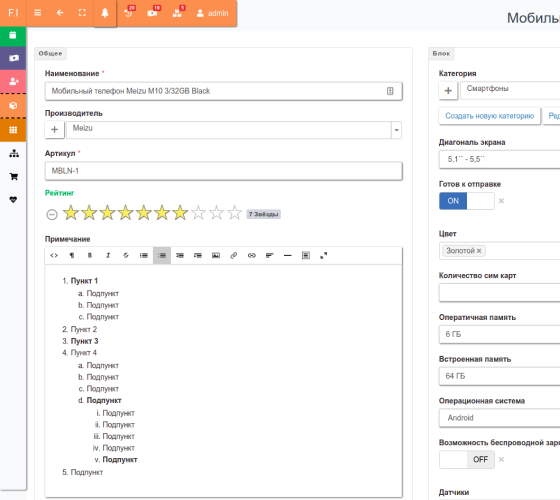Click the back arrow in the top bar
The width and height of the screenshot is (560, 500).
[60, 13]
